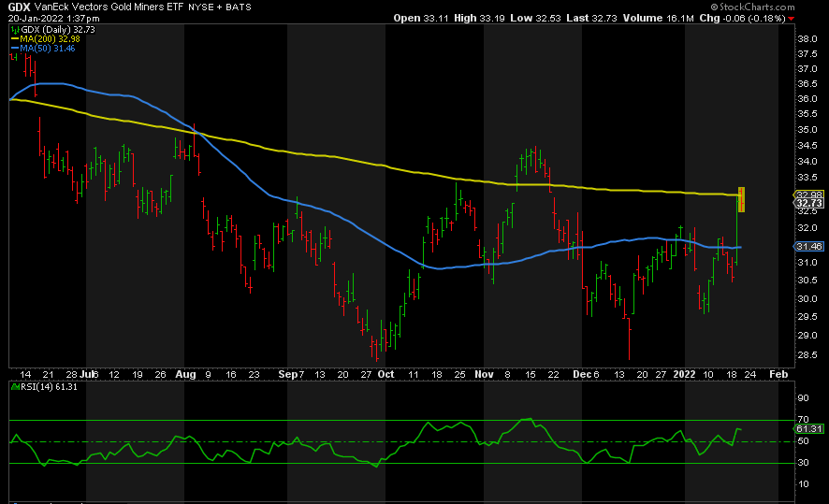The width and height of the screenshot is (829, 504).
Task: Click the Feb label on date axis
Action: tap(778, 374)
